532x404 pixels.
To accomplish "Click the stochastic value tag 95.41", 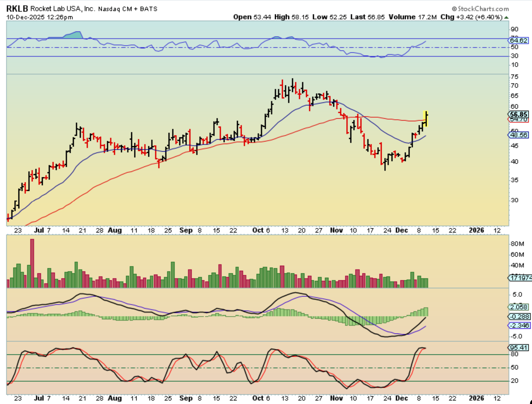I will pyautogui.click(x=518, y=348).
